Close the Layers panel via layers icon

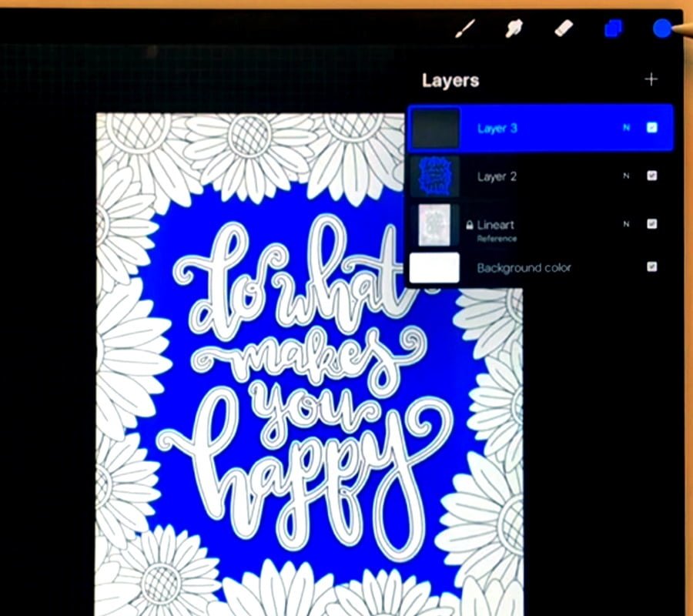(614, 28)
